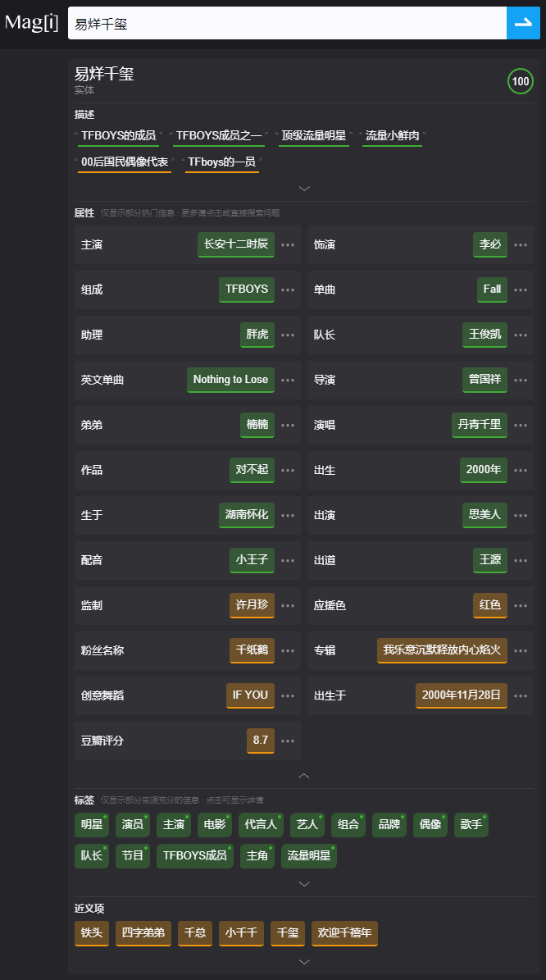Viewport: 546px width, 980px height.
Task: Expand the 近义项 section with the chevron
Action: 304,962
